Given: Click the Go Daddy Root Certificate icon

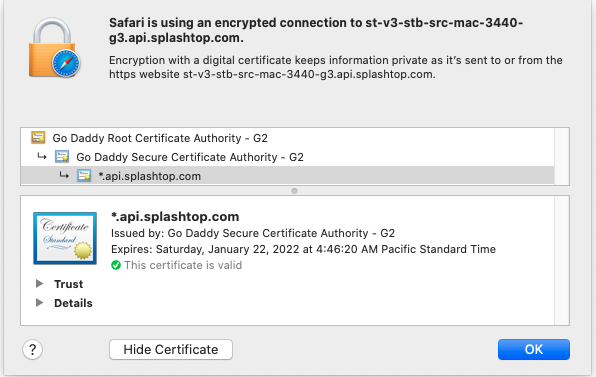Looking at the screenshot, I should pos(38,138).
